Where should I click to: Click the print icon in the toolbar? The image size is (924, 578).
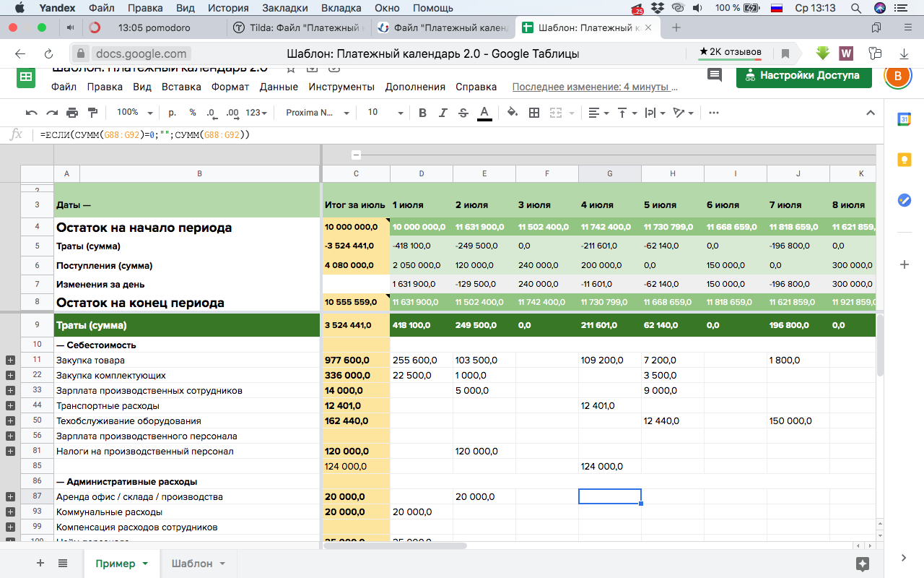pos(72,113)
